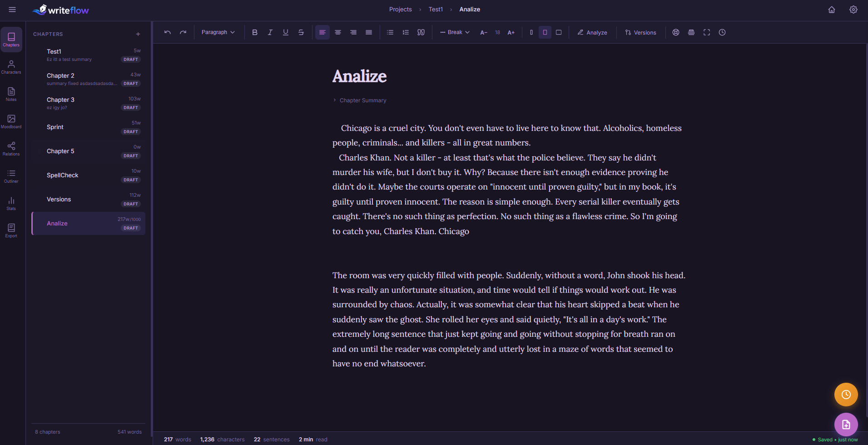The image size is (868, 445).
Task: Select Chapter 5 in the list
Action: [89, 151]
